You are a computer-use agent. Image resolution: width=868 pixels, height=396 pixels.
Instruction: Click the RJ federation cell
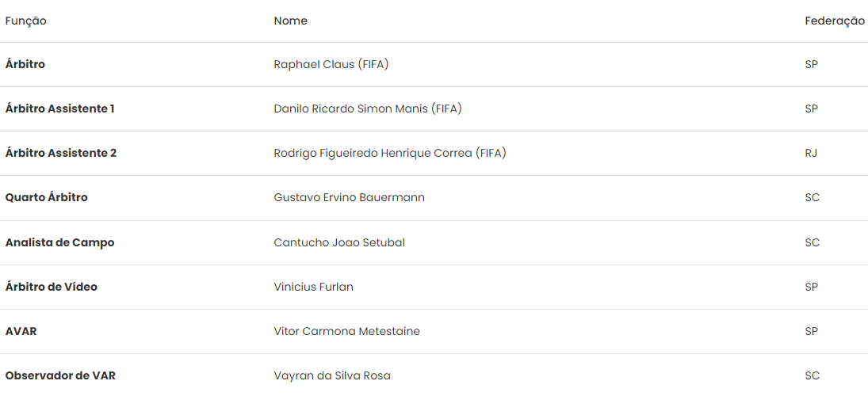[811, 153]
